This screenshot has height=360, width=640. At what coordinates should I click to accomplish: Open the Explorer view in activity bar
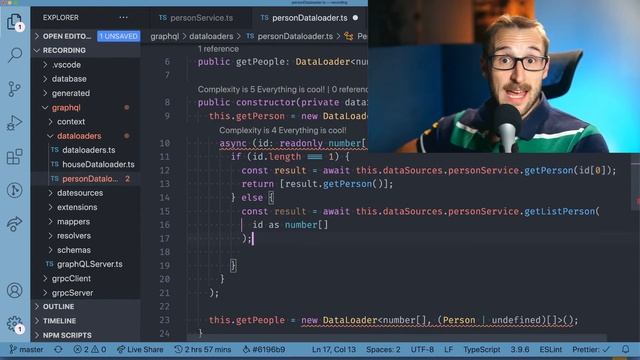[x=14, y=21]
